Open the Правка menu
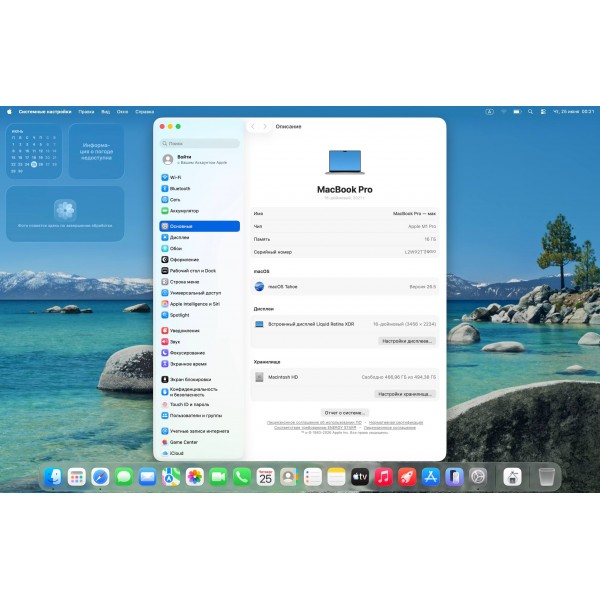 (x=86, y=112)
